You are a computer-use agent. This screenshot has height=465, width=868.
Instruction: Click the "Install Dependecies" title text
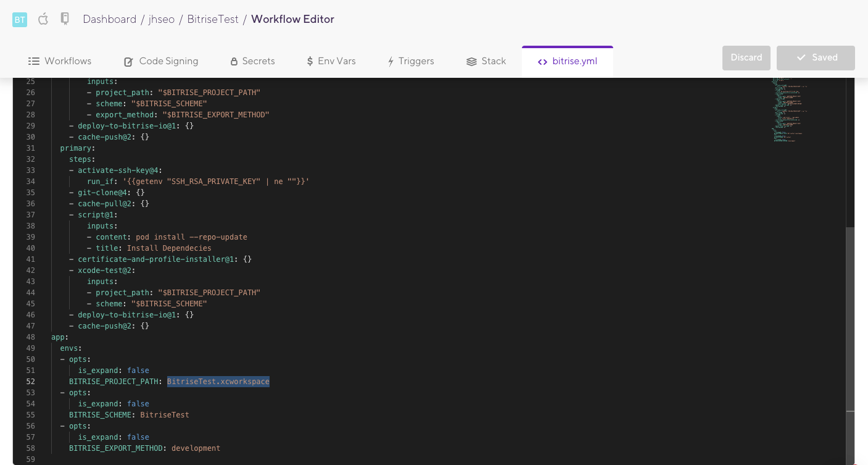tap(169, 248)
